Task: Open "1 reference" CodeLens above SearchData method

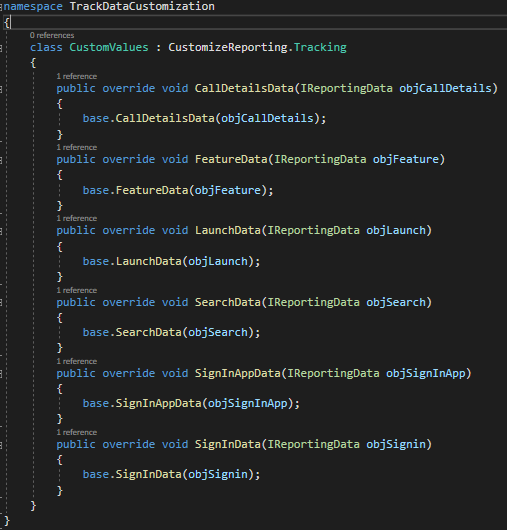Action: coord(77,290)
